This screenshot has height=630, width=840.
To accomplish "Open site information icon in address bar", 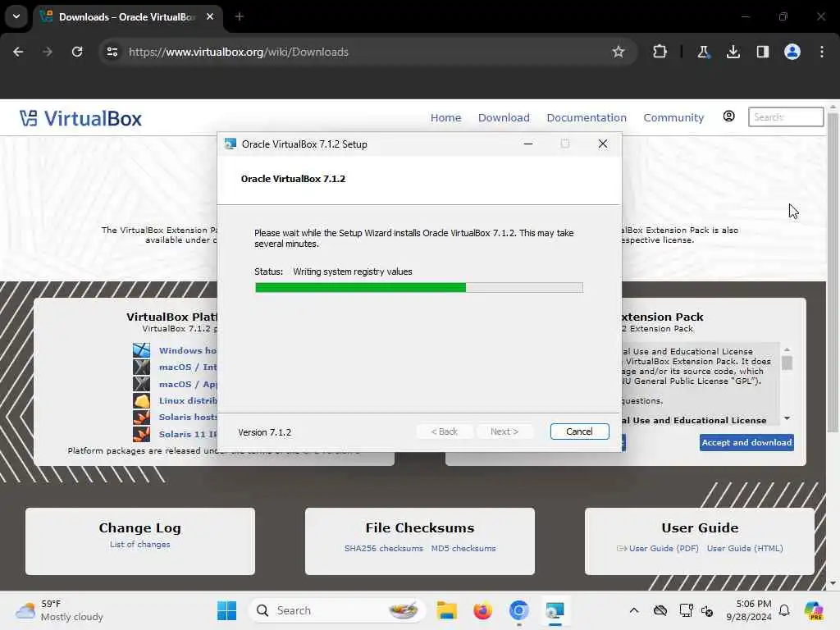I will (112, 52).
